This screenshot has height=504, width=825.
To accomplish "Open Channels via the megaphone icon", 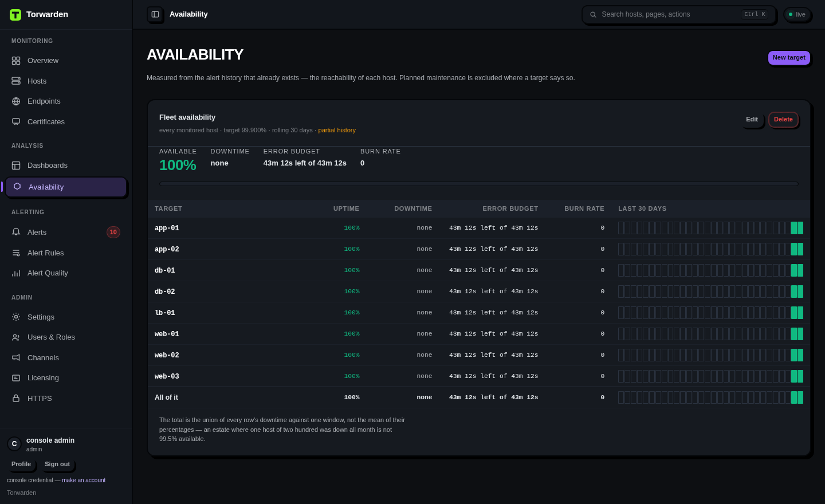I will 16,358.
